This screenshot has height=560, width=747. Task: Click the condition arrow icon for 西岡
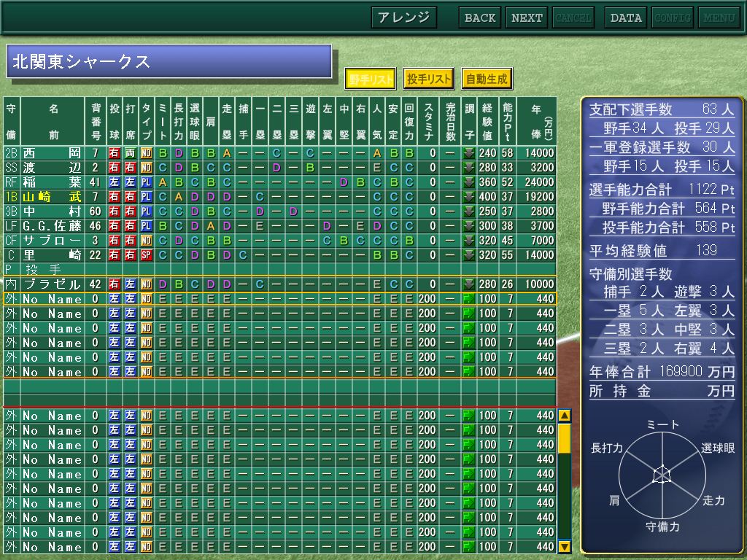click(469, 153)
